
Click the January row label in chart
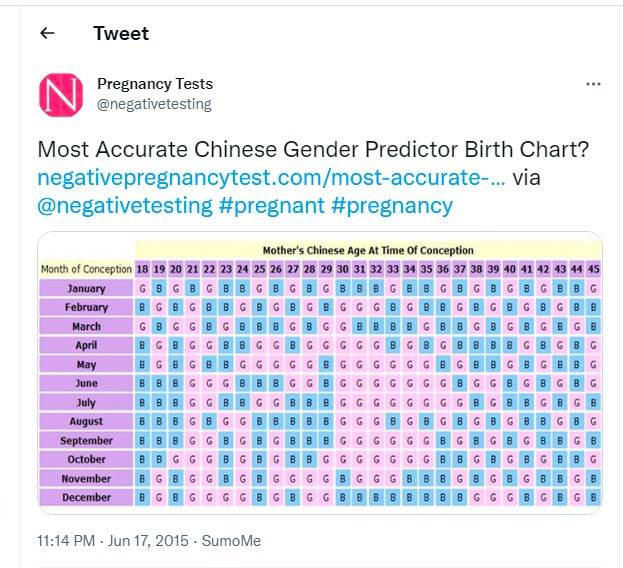click(x=86, y=289)
